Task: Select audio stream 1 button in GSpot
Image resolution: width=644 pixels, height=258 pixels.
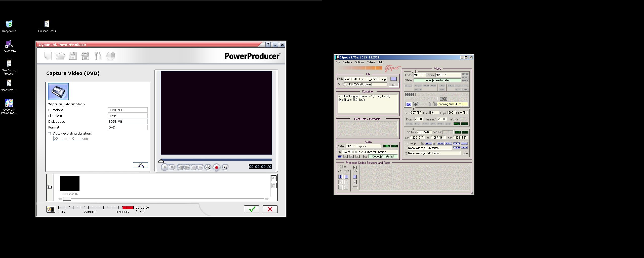Action: tap(340, 156)
